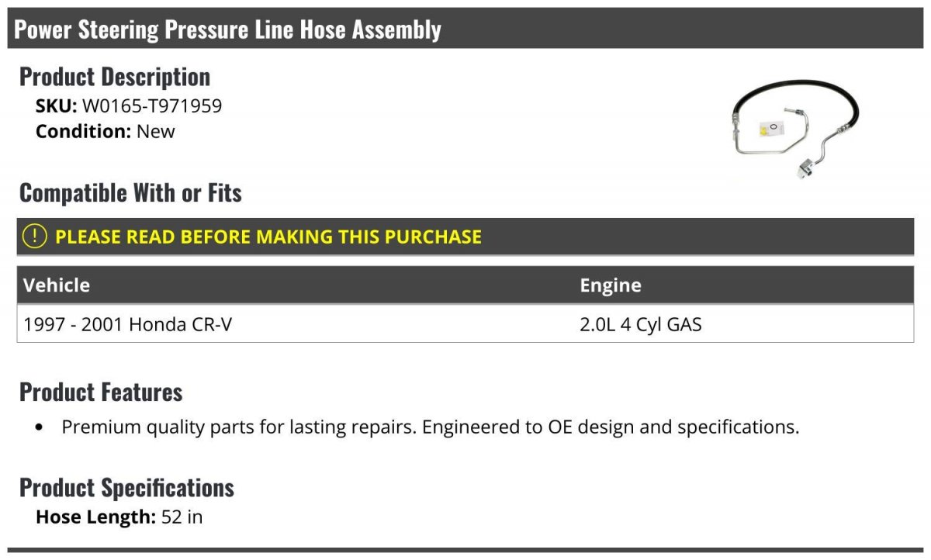Click the 2.0L 4 Cyl GAS engine cell
This screenshot has height=560, width=931.
pos(641,324)
